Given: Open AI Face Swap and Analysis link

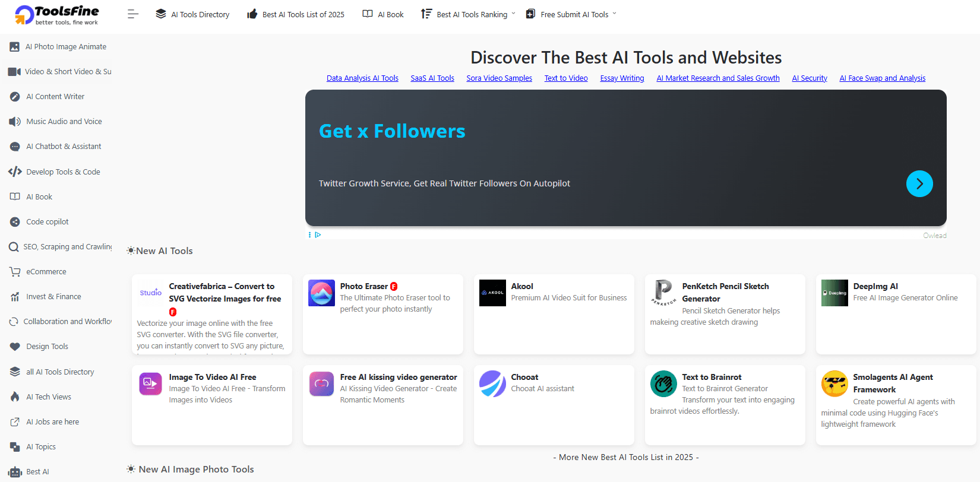Looking at the screenshot, I should tap(882, 78).
